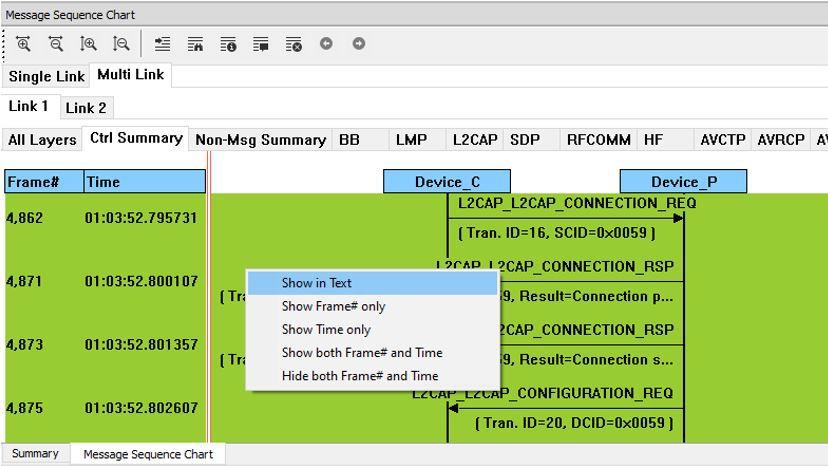Click the back arrow toolbar button
The image size is (828, 466).
coord(326,43)
